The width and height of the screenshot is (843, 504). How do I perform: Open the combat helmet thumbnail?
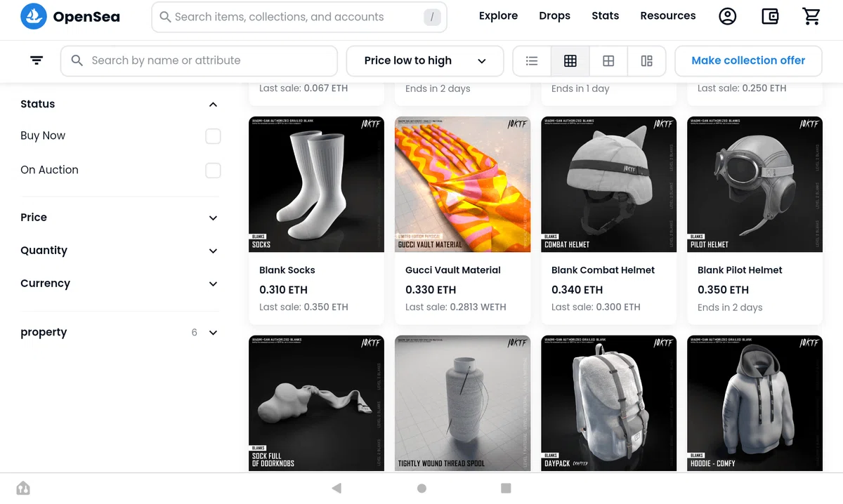click(608, 185)
